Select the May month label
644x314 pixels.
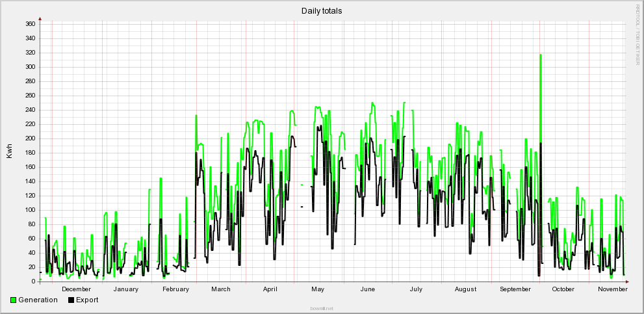coord(318,289)
